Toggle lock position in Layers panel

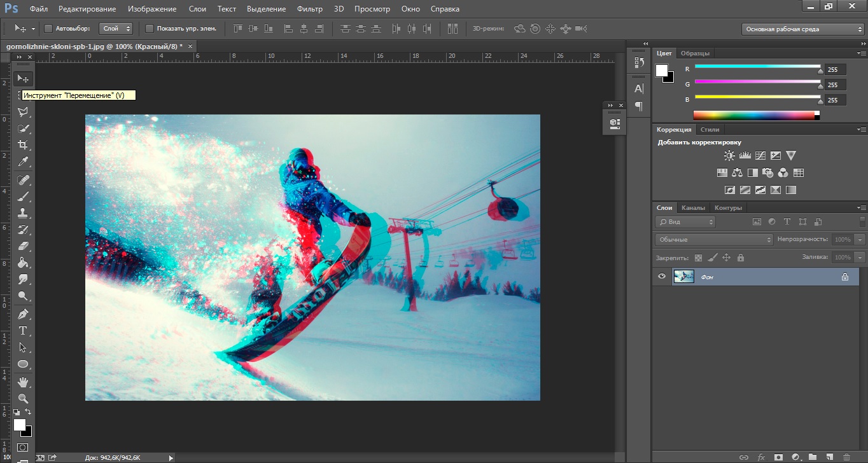(726, 258)
